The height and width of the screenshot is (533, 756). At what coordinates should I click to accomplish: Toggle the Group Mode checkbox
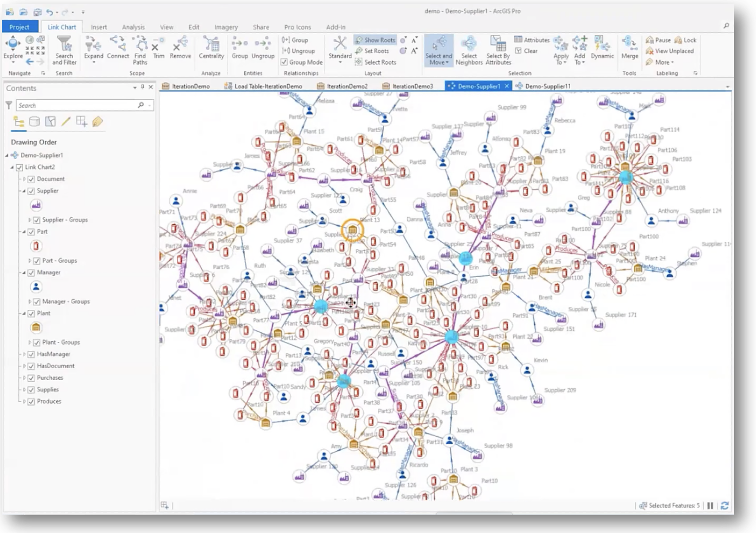click(x=284, y=62)
